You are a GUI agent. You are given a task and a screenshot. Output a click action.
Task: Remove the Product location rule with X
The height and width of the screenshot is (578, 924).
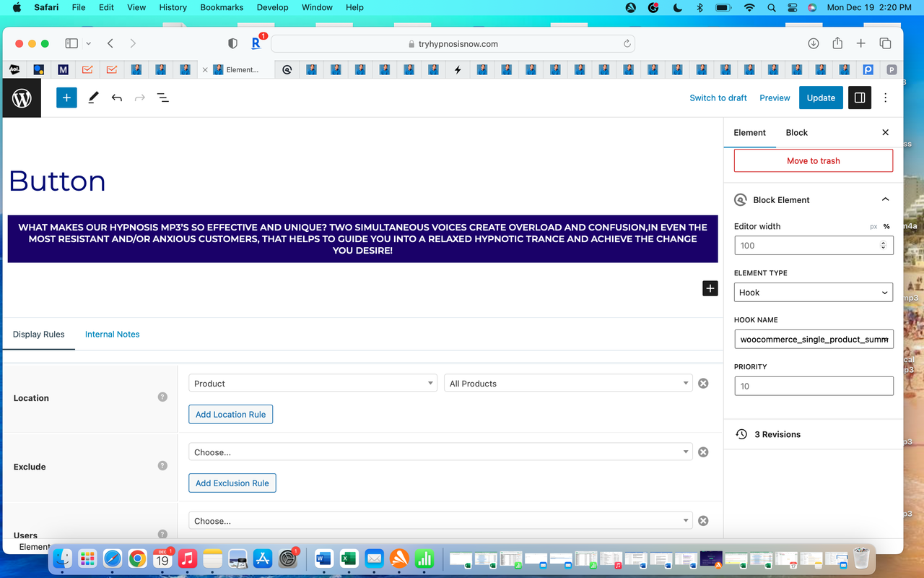tap(703, 383)
